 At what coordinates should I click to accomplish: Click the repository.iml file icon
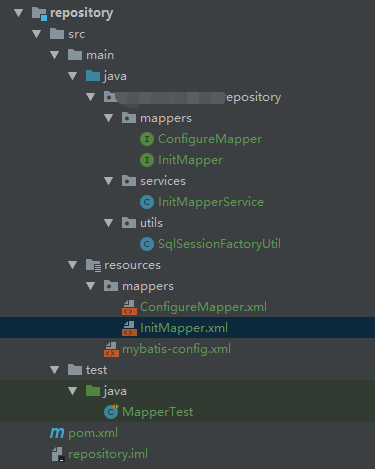click(58, 454)
